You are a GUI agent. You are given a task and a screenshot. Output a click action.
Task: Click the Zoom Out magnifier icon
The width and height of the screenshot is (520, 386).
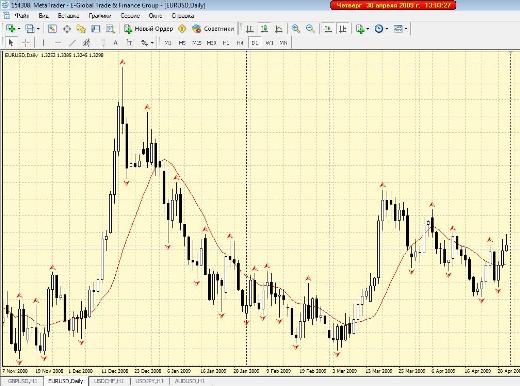tap(310, 29)
